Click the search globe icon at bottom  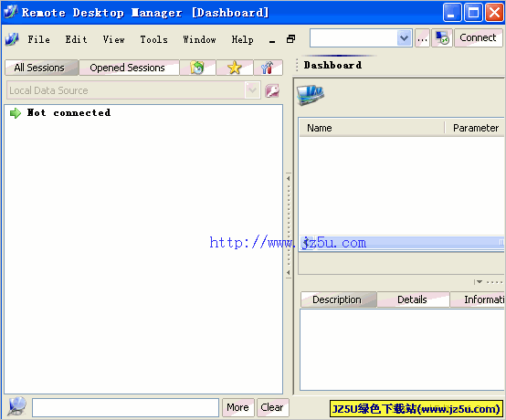(x=16, y=406)
